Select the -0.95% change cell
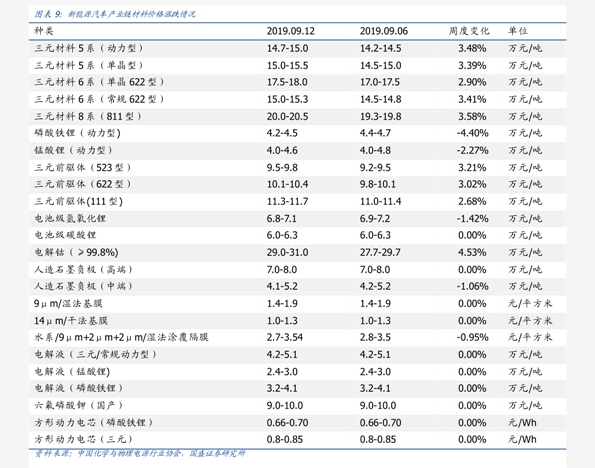 click(x=472, y=337)
